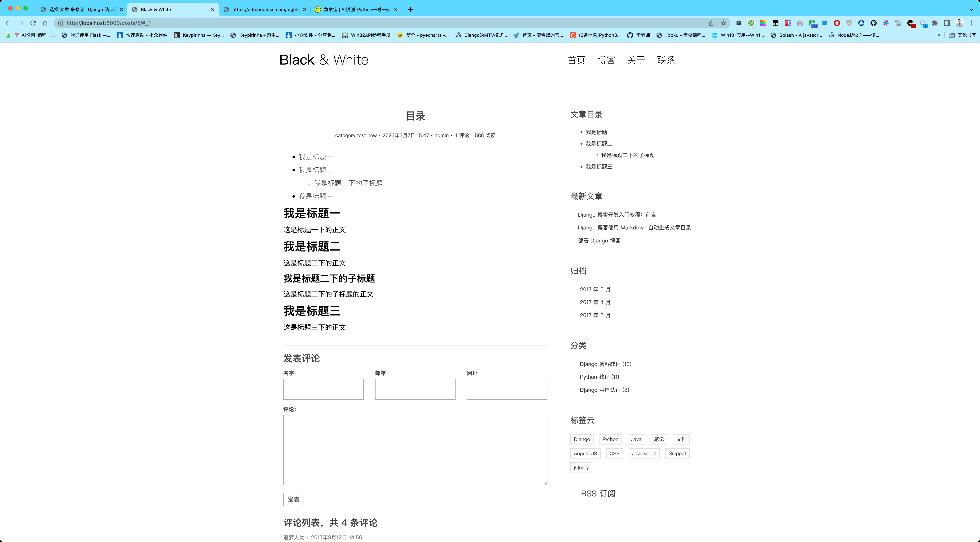Open 博客 in the navigation menu

pyautogui.click(x=606, y=60)
